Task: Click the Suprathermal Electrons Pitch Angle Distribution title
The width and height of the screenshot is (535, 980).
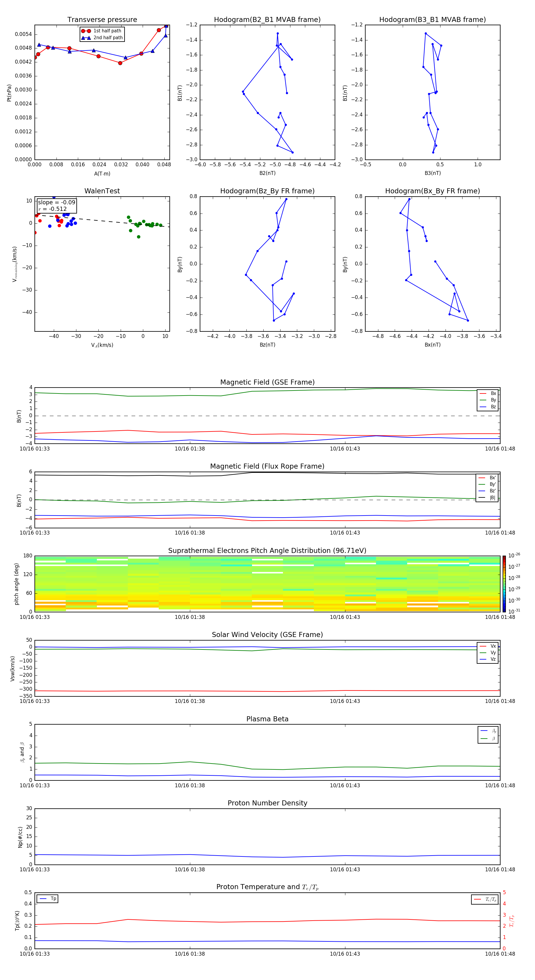Action: tap(267, 551)
